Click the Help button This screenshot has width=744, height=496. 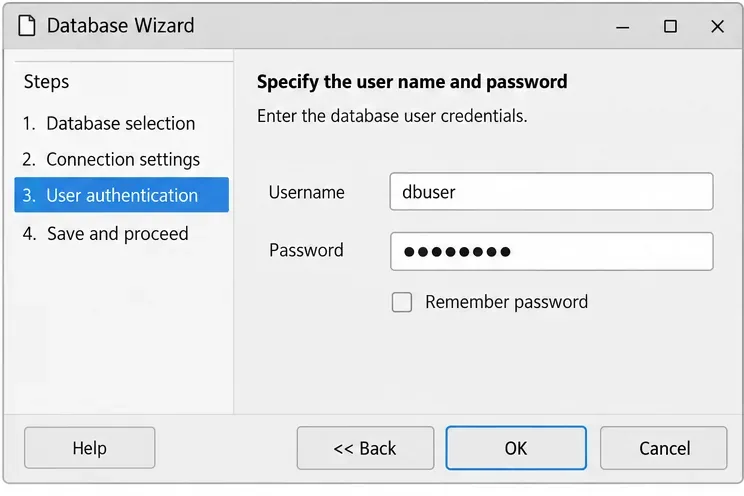(90, 448)
